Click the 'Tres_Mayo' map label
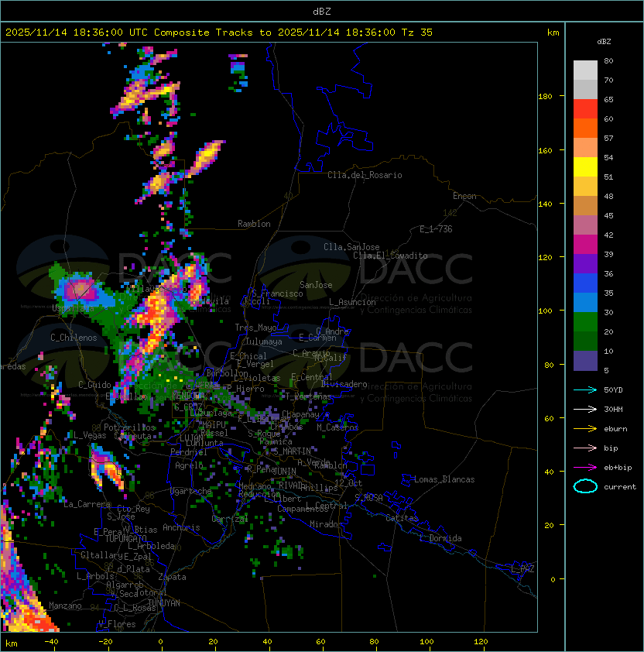The image size is (644, 652). pos(255,328)
